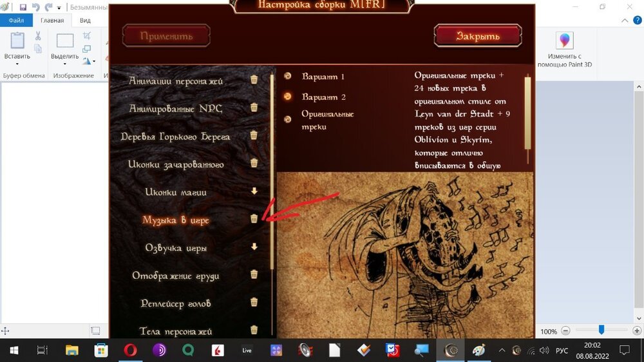Choose the Вариант 2 radio option

(x=288, y=97)
